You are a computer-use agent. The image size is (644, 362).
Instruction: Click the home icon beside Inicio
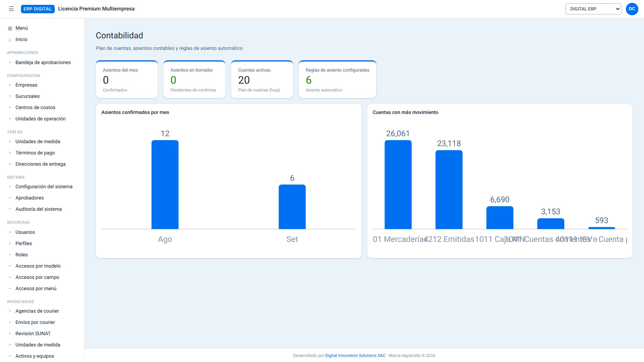10,40
